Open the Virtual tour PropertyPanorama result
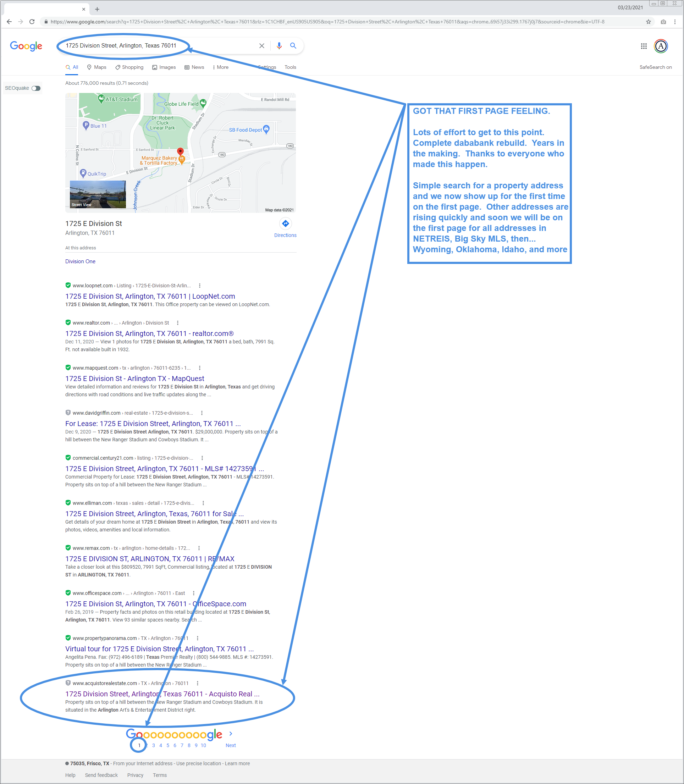 click(160, 649)
